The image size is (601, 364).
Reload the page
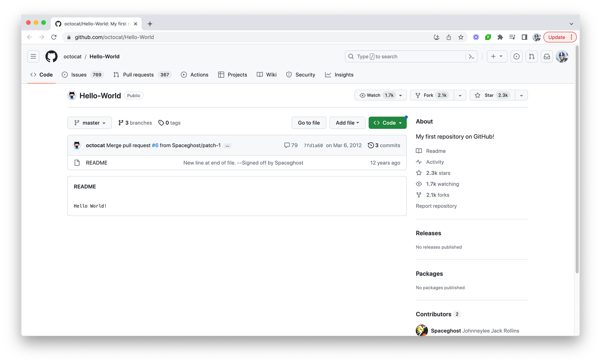click(x=54, y=37)
